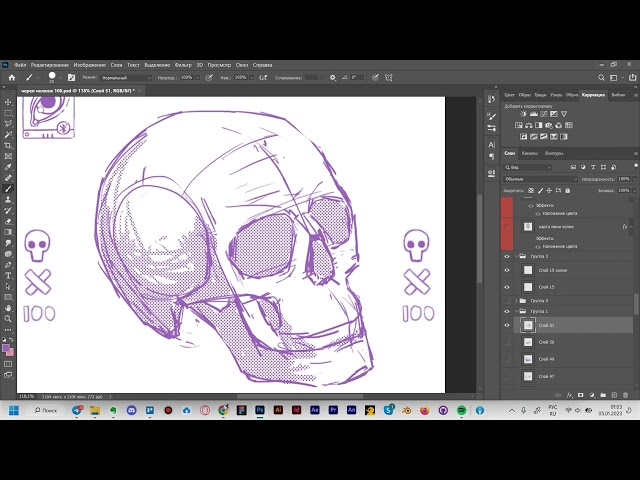
Task: Toggle lock transparent pixels
Action: coord(531,191)
